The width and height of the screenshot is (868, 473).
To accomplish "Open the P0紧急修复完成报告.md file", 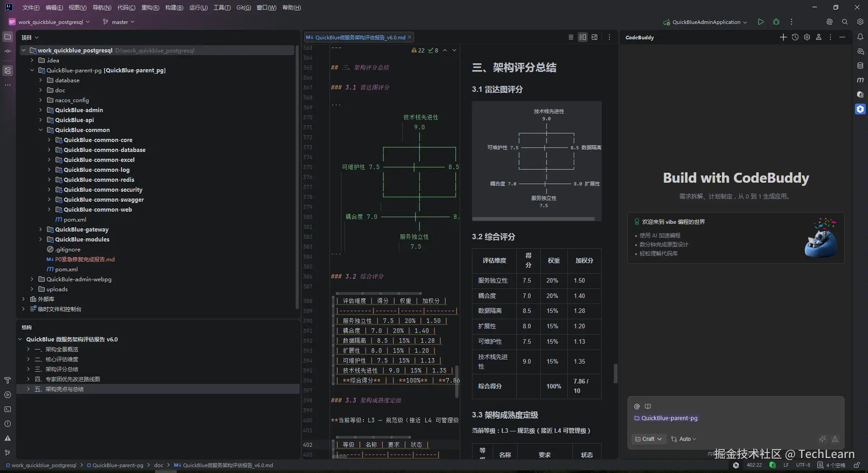I will click(x=85, y=259).
